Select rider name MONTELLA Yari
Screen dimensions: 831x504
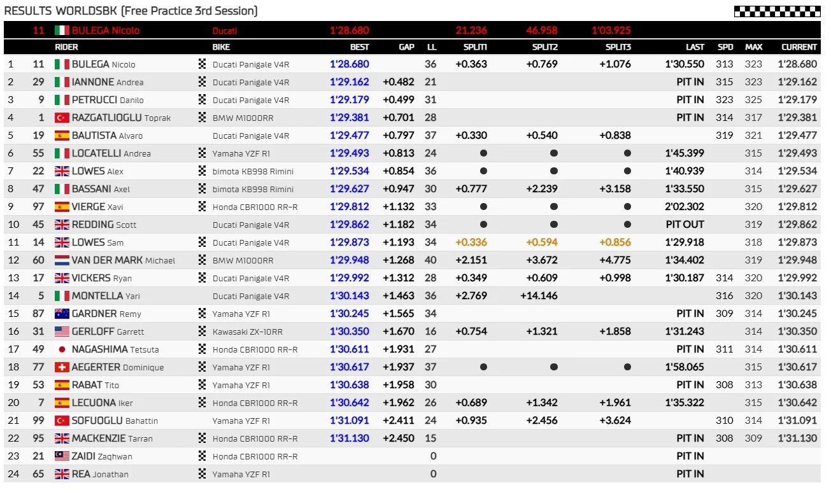pos(106,296)
